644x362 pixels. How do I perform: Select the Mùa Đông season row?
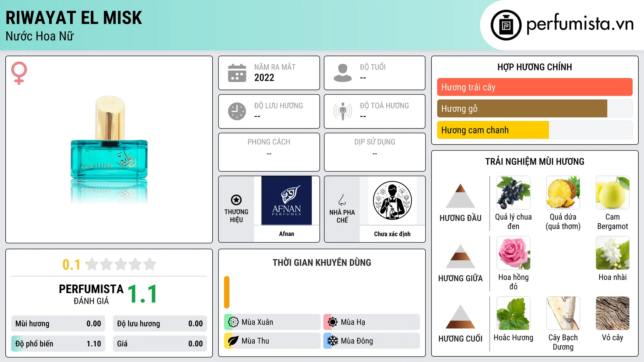(x=371, y=341)
